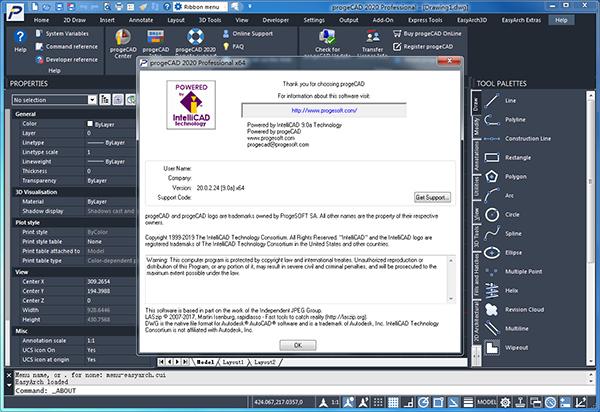
Task: Collapse the View properties section
Action: coord(73,272)
